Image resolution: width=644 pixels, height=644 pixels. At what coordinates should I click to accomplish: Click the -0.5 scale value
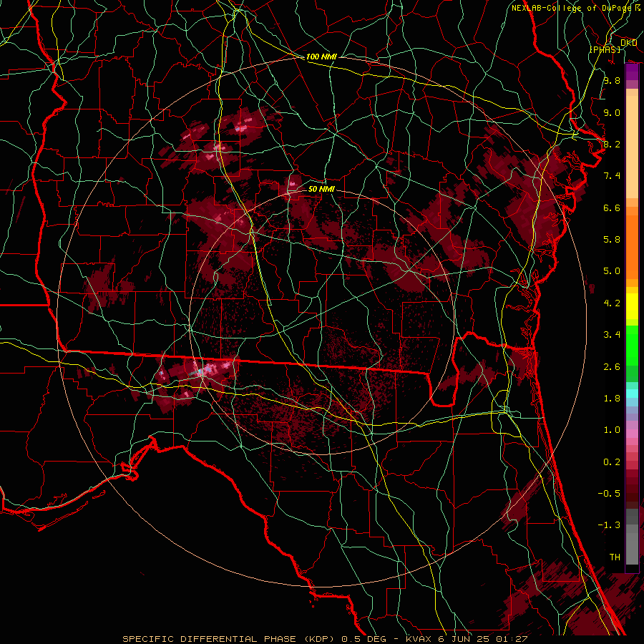[x=609, y=493]
